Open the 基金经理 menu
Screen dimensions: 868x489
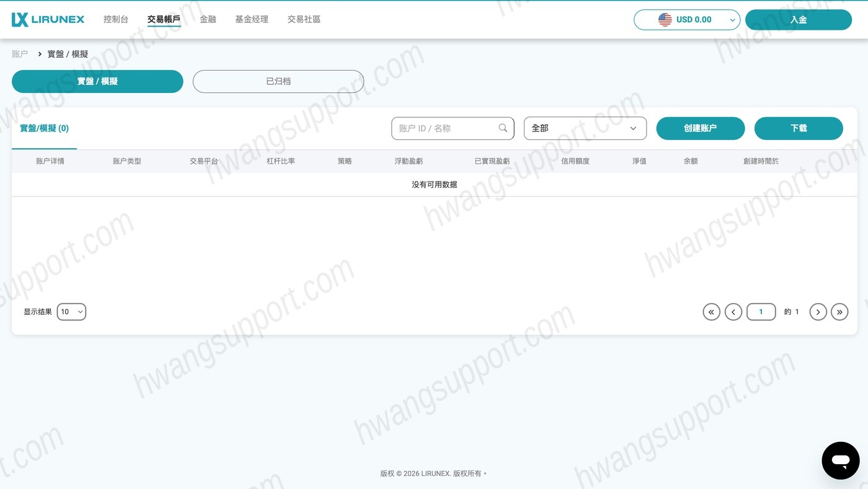(x=252, y=19)
